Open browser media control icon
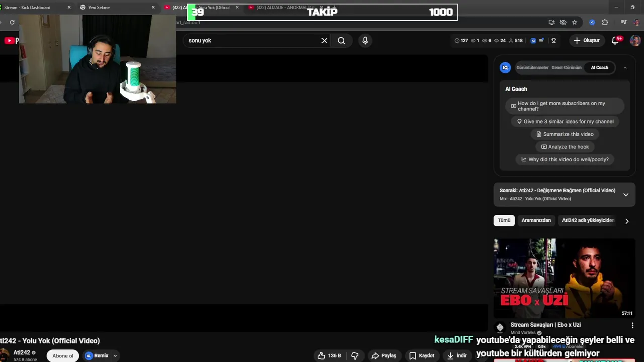The width and height of the screenshot is (644, 362). pyautogui.click(x=624, y=22)
